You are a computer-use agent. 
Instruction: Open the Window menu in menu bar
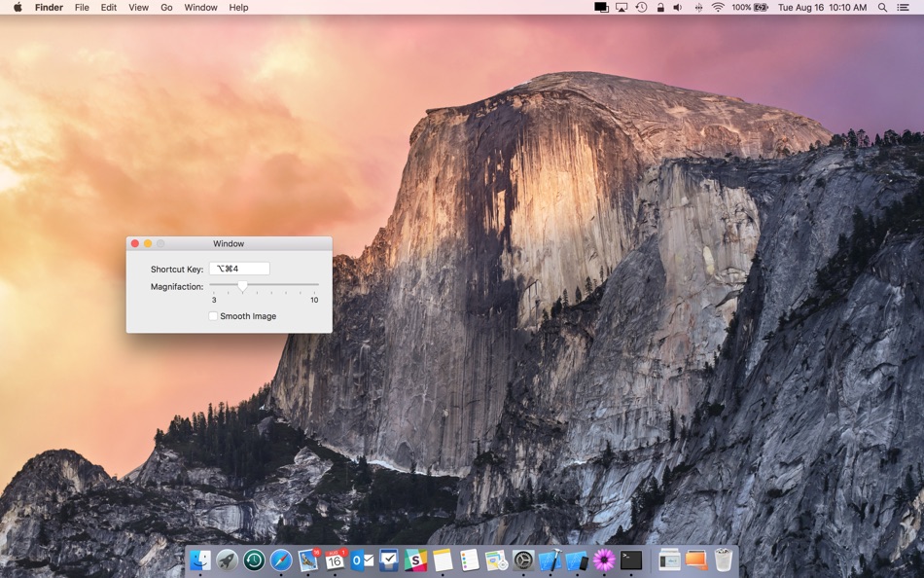click(200, 7)
